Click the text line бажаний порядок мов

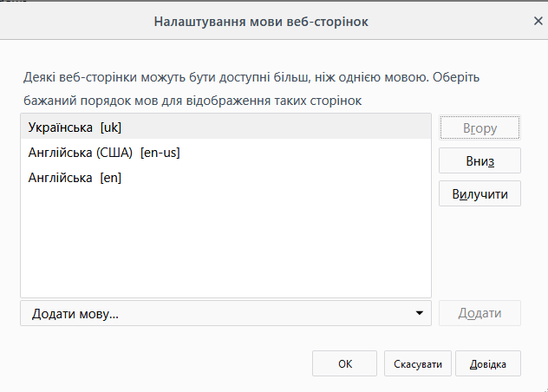point(192,101)
